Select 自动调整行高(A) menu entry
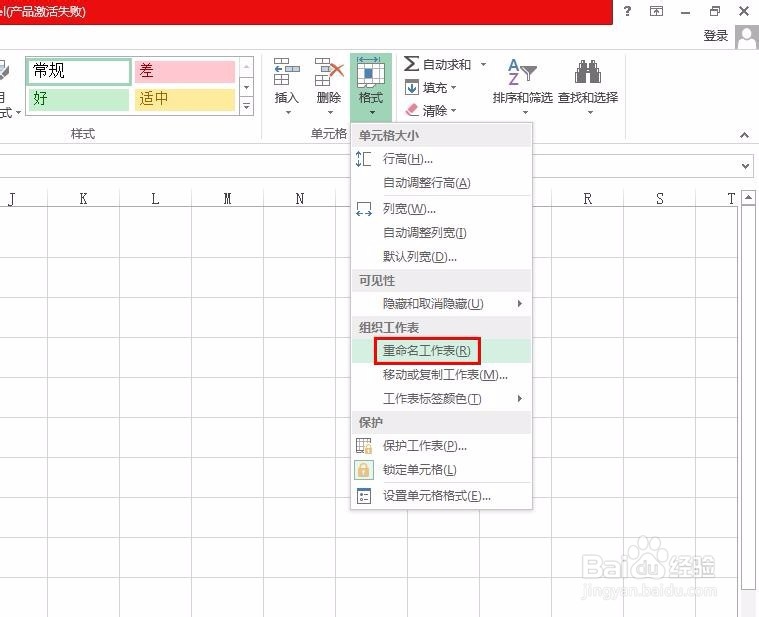Image resolution: width=759 pixels, height=617 pixels. (x=441, y=183)
